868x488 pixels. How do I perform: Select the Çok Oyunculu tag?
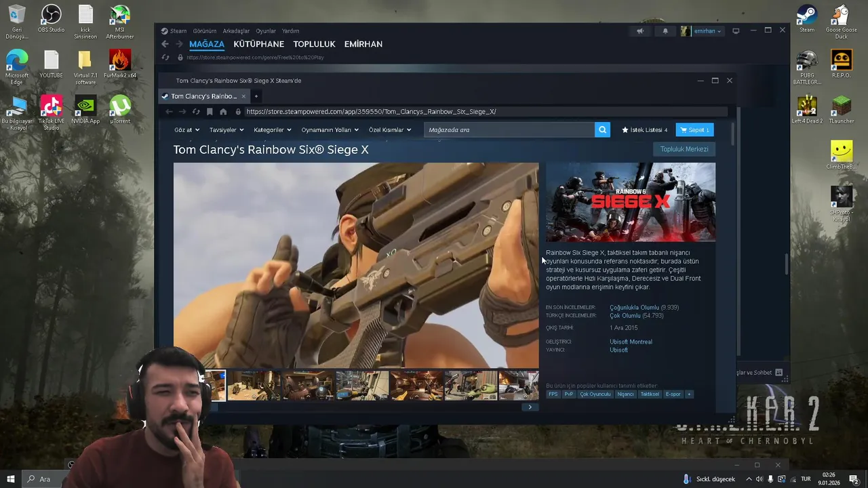(x=595, y=394)
